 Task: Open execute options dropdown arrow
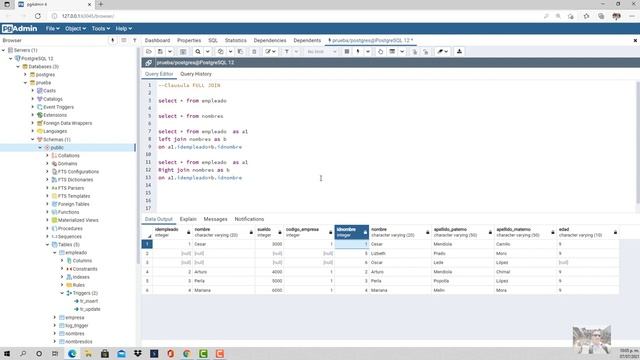point(368,51)
